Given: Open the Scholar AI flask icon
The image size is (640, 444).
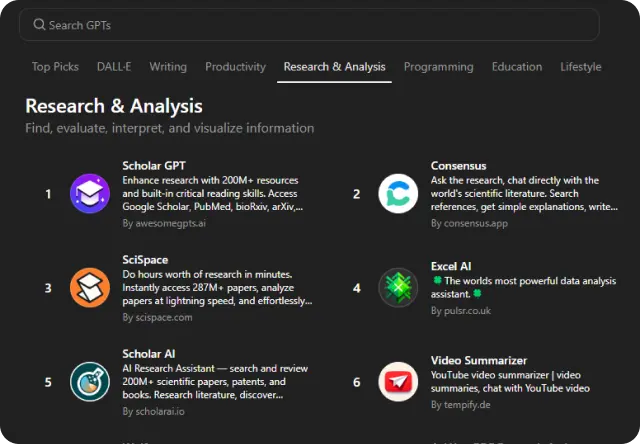Looking at the screenshot, I should click(x=90, y=382).
